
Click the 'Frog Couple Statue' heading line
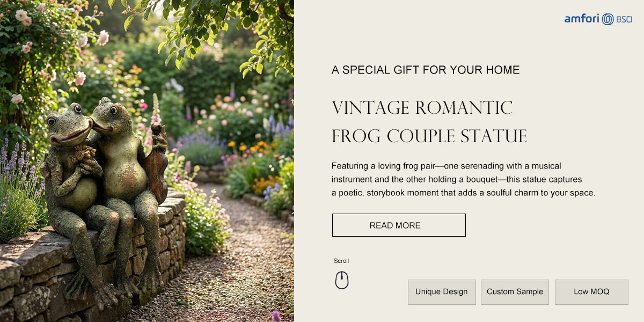[429, 136]
